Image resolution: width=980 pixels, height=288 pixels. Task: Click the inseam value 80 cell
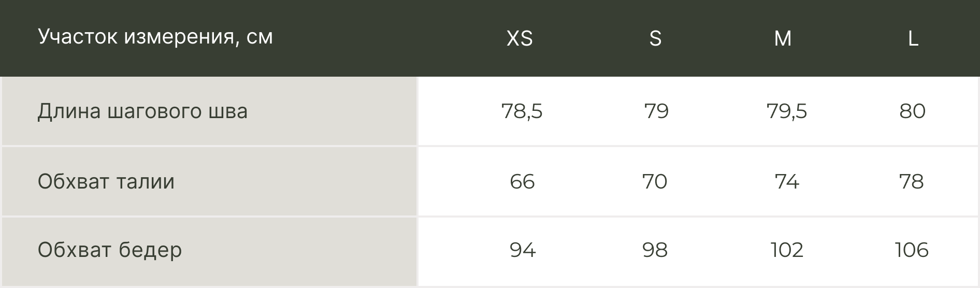pyautogui.click(x=912, y=111)
